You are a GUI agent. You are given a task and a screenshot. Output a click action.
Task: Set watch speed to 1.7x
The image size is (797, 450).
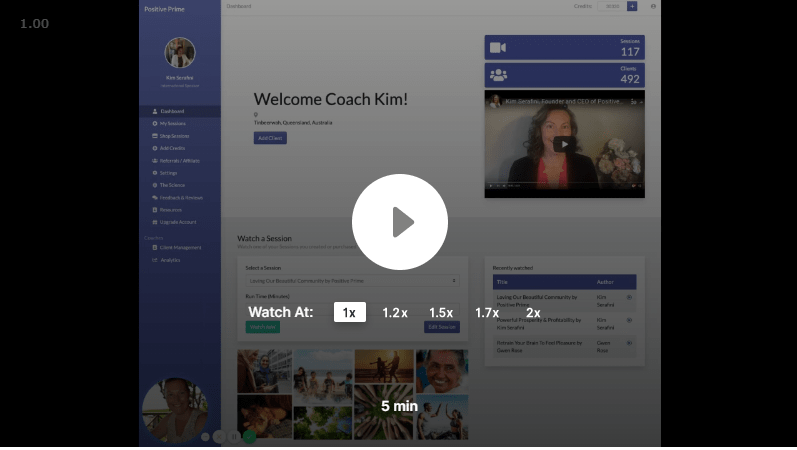487,313
